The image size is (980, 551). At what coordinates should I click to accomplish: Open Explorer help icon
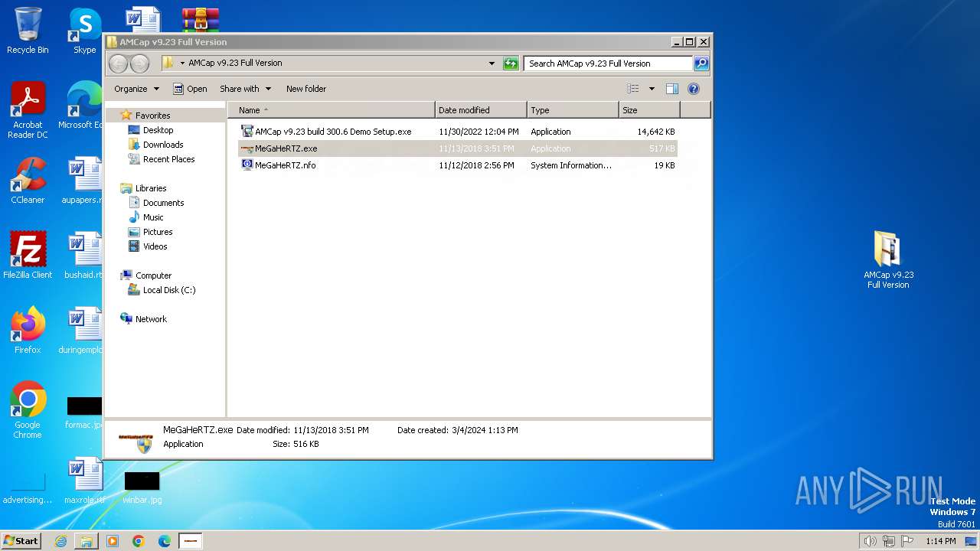[x=694, y=89]
